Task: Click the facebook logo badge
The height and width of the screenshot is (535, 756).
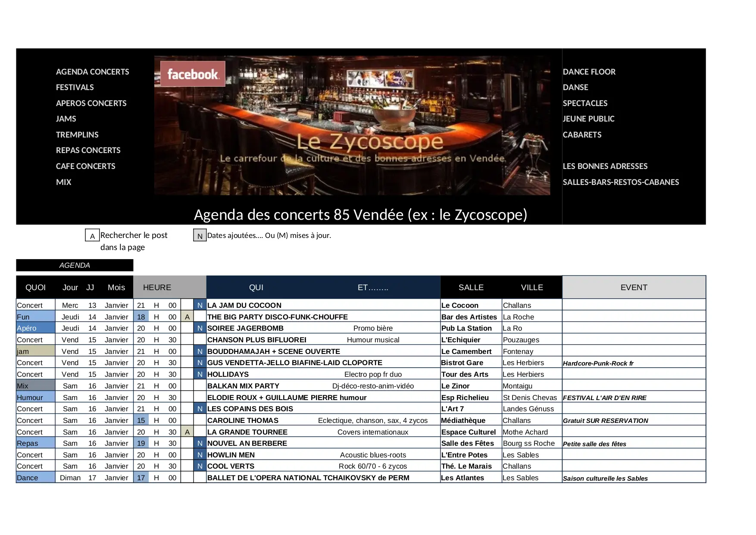Action: point(193,74)
